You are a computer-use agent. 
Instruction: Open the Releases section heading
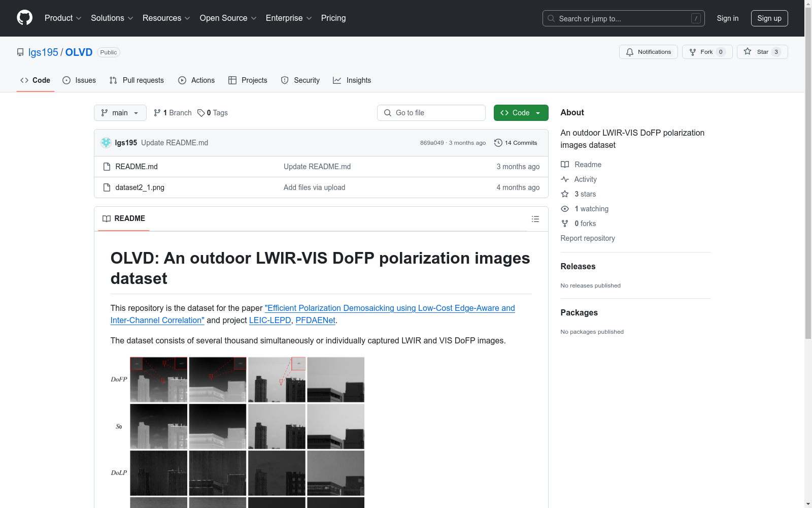(x=578, y=266)
